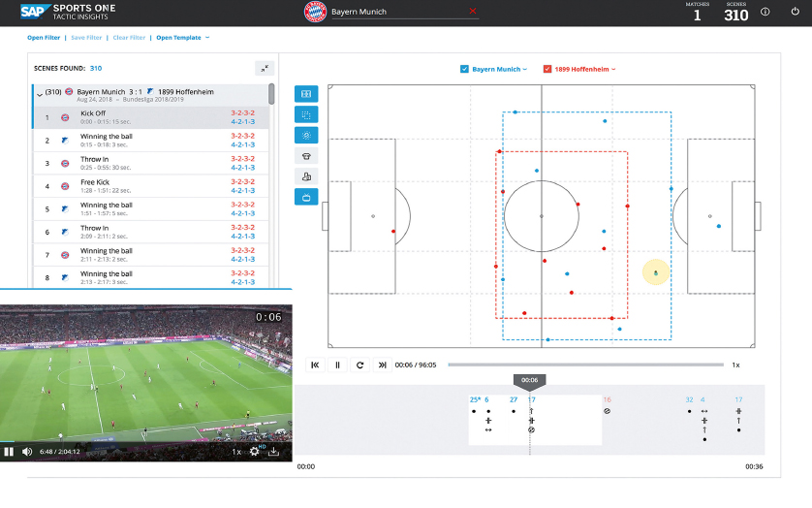This screenshot has width=812, height=508.
Task: Change the pitch playback 1x speed
Action: click(x=735, y=365)
